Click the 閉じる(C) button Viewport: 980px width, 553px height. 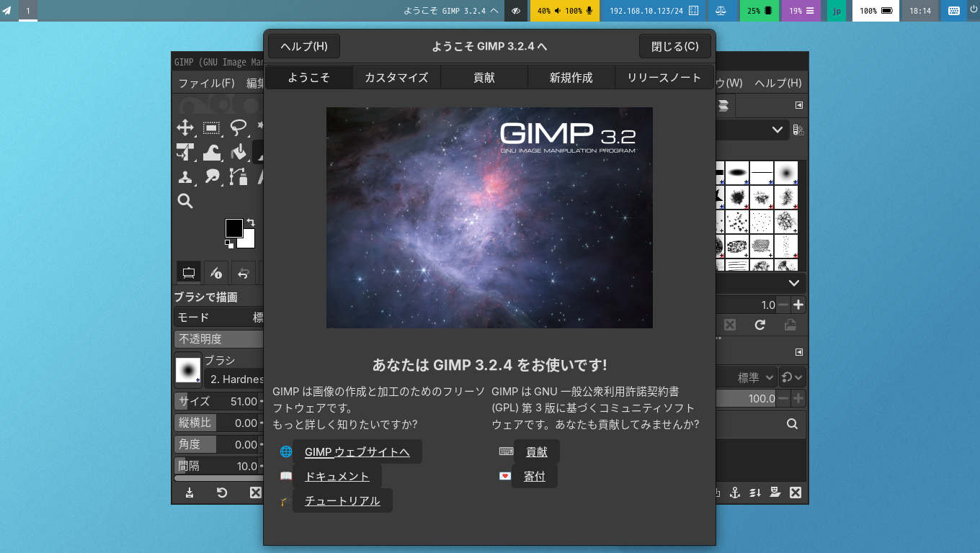click(675, 46)
